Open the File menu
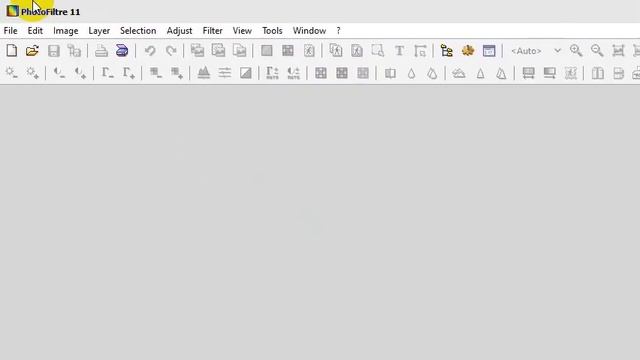The height and width of the screenshot is (360, 640). (x=11, y=31)
